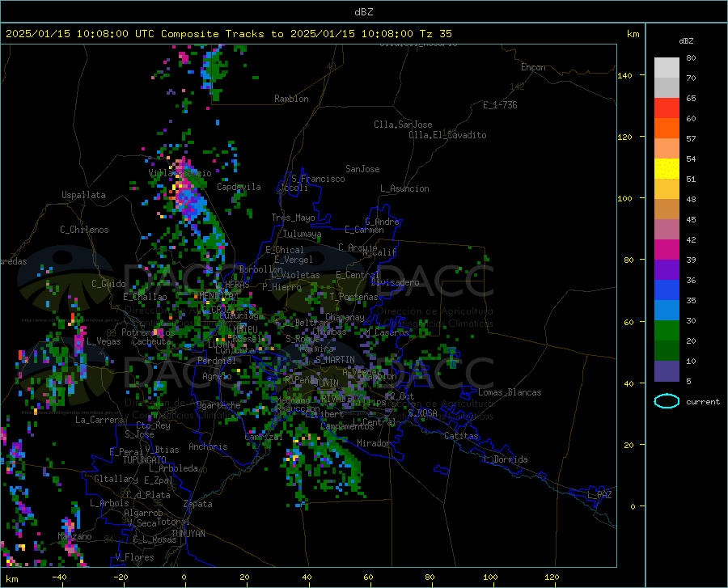This screenshot has height=588, width=728.
Task: Click the 'L_Dormida' map label
Action: (x=505, y=459)
